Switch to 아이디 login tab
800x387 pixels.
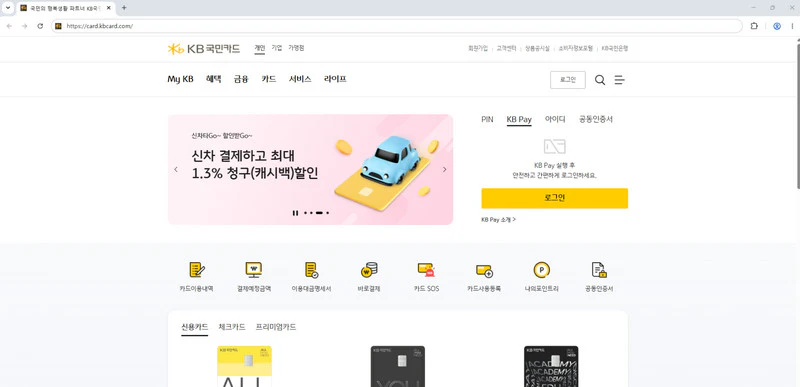[555, 119]
